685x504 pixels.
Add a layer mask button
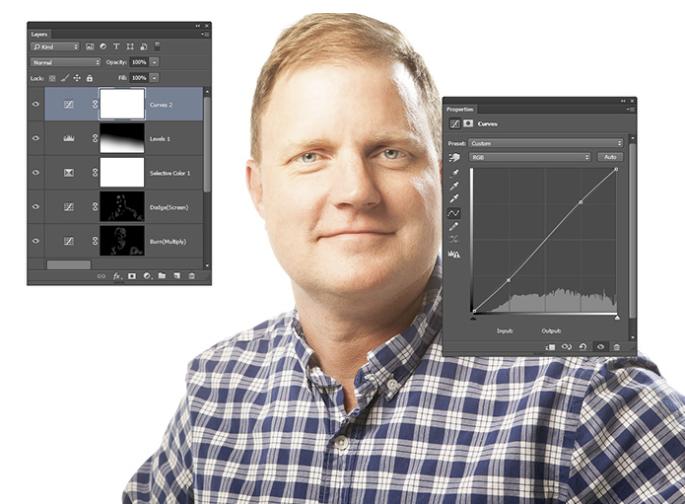tap(132, 276)
